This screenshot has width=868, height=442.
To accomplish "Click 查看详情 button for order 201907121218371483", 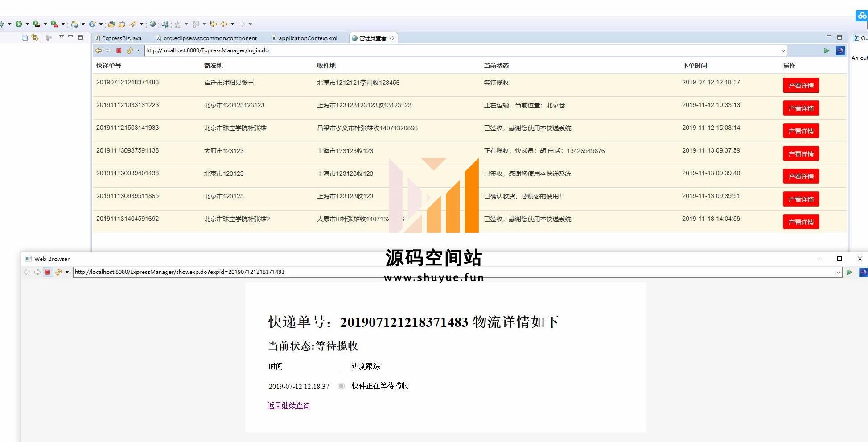I will pos(801,86).
